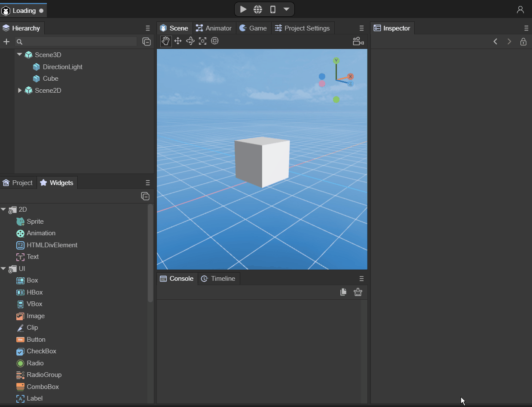Image resolution: width=532 pixels, height=407 pixels.
Task: Click the green Y axis gizmo handle
Action: click(336, 61)
